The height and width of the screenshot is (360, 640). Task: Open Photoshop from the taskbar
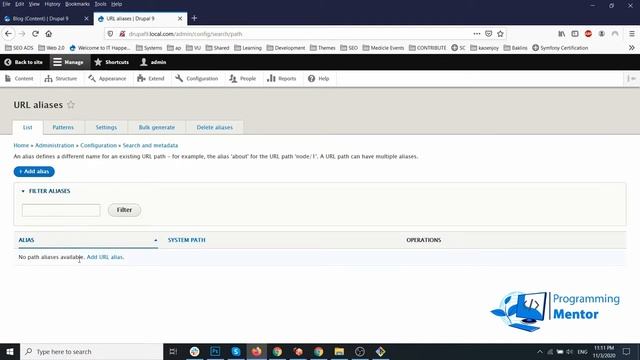[x=215, y=351]
